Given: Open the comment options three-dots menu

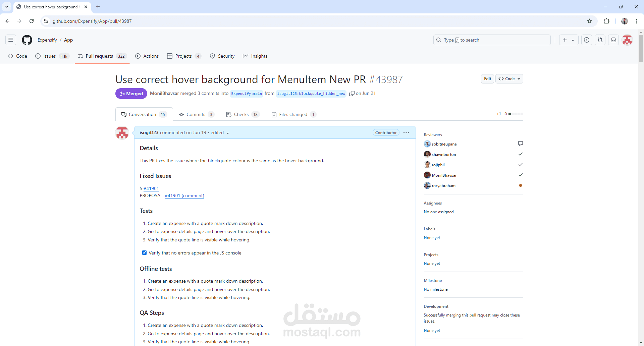Looking at the screenshot, I should pyautogui.click(x=406, y=133).
